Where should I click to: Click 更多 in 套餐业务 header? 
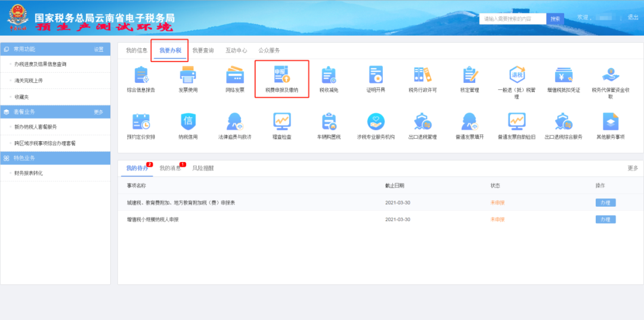tap(98, 112)
